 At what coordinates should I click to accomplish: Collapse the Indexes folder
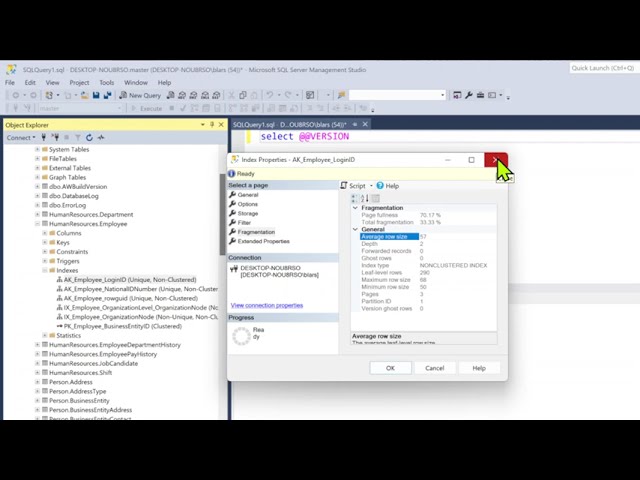(x=44, y=270)
